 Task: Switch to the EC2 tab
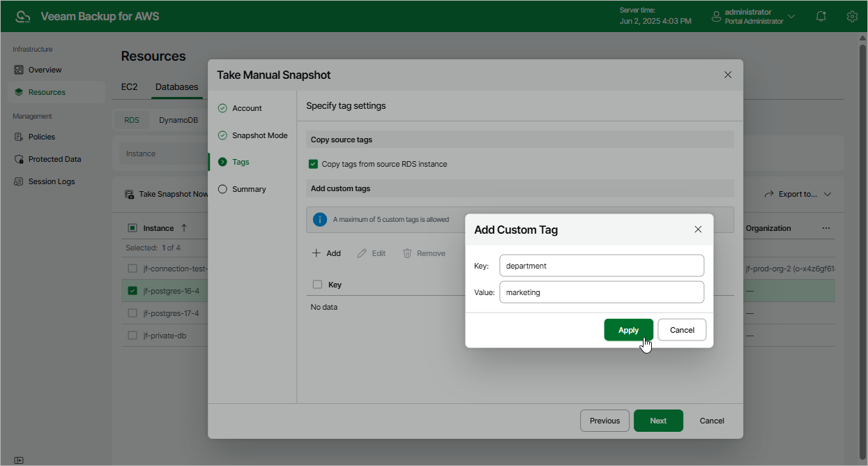(130, 87)
